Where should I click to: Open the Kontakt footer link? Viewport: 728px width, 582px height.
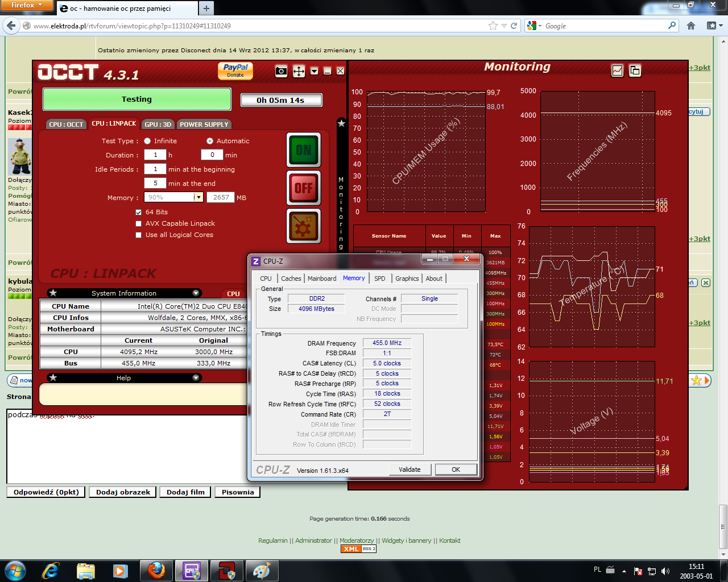450,541
